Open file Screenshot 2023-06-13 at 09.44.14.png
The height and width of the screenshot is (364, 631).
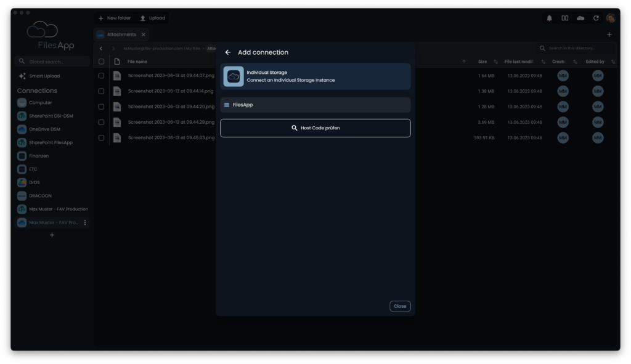tap(171, 91)
